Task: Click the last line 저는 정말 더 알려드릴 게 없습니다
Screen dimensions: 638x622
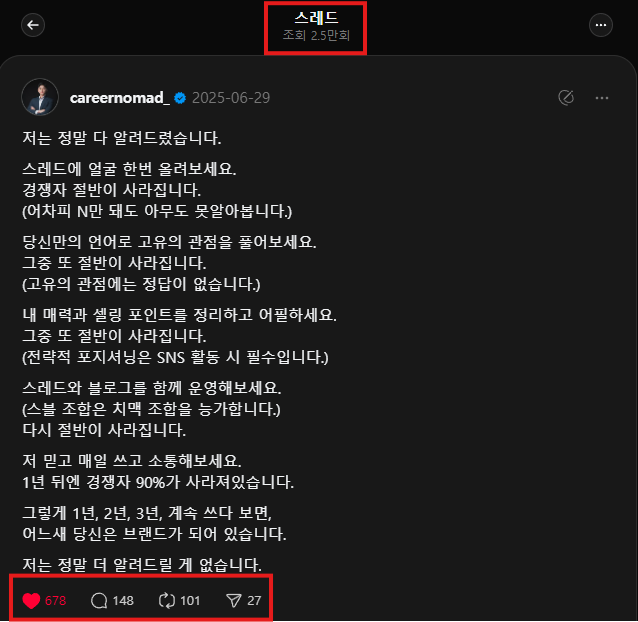Action: (x=142, y=565)
